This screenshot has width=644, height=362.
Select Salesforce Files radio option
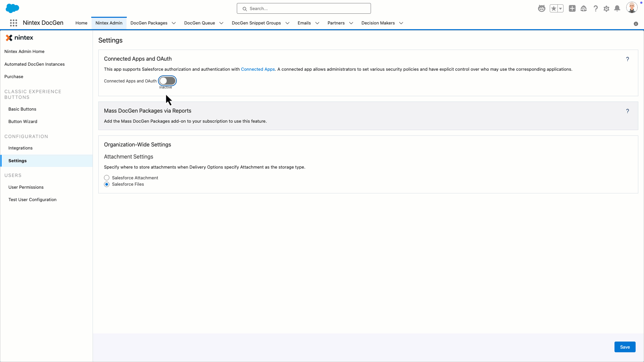[107, 185]
